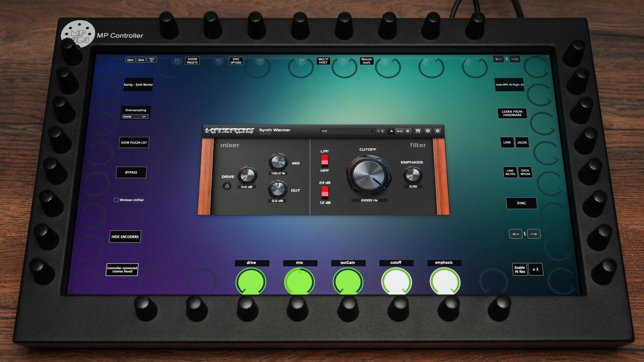Viewport: 644px width, 362px height.
Task: Click OPEN MPHLINK
Action: 525,172
